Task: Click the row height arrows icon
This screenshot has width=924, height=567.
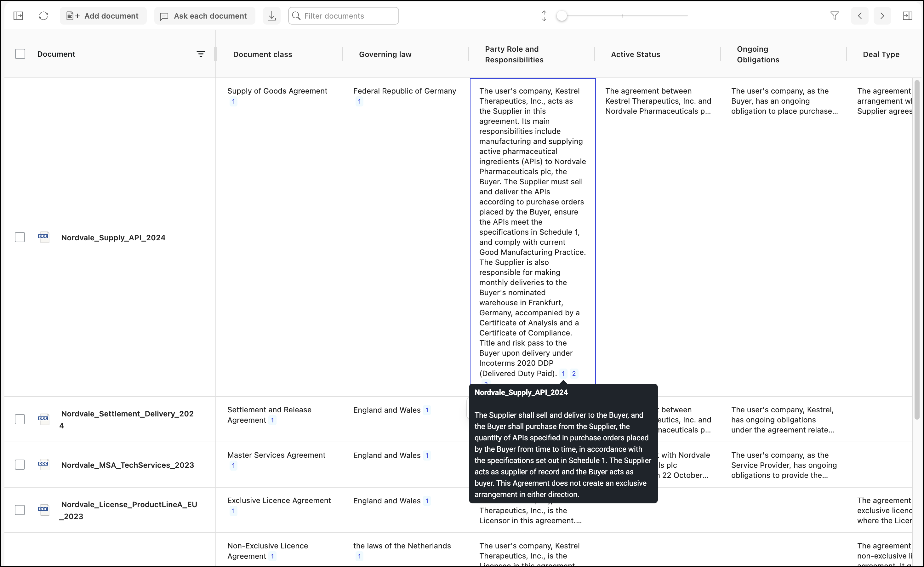Action: [x=544, y=16]
